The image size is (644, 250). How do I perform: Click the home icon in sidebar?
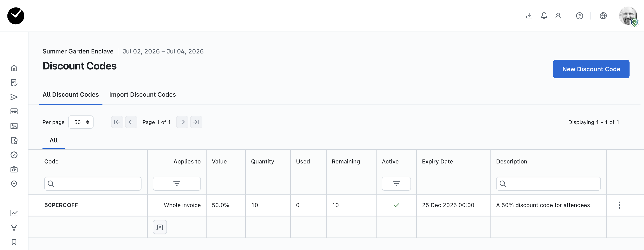click(14, 68)
